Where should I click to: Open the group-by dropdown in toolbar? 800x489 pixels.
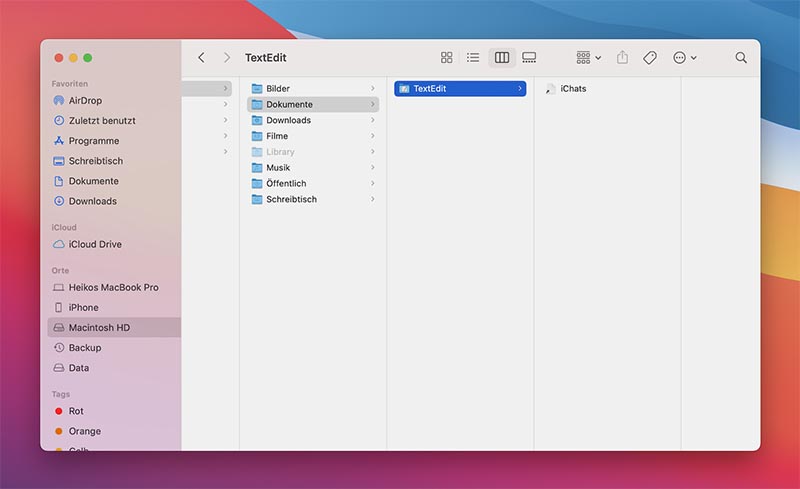pos(588,58)
